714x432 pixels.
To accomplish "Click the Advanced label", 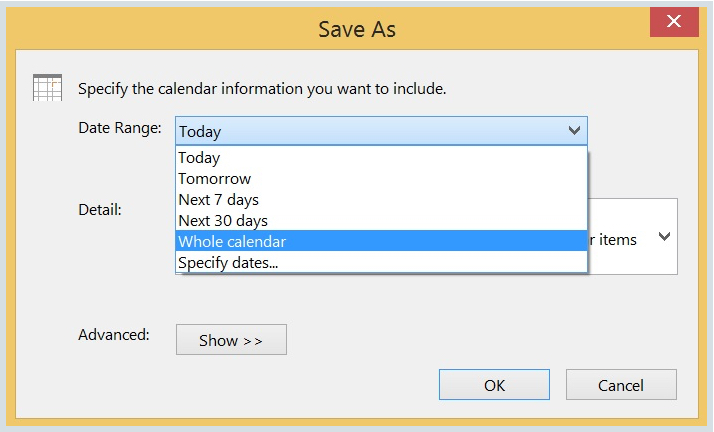I will pyautogui.click(x=114, y=334).
